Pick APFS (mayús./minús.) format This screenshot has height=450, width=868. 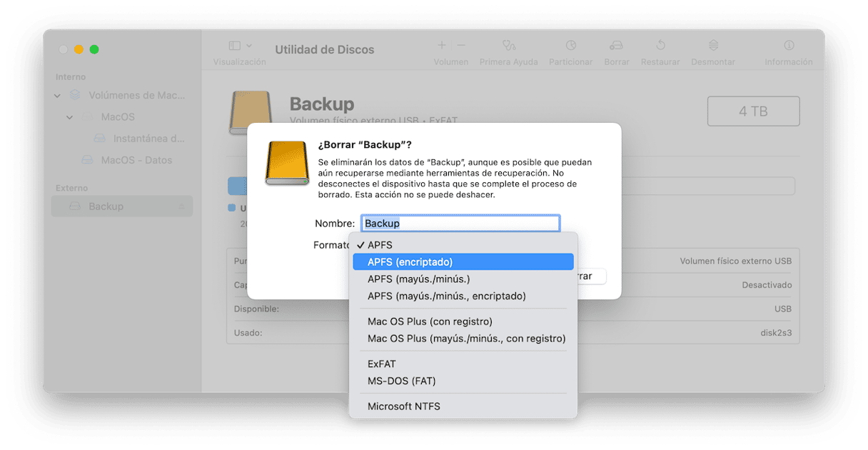tap(418, 279)
